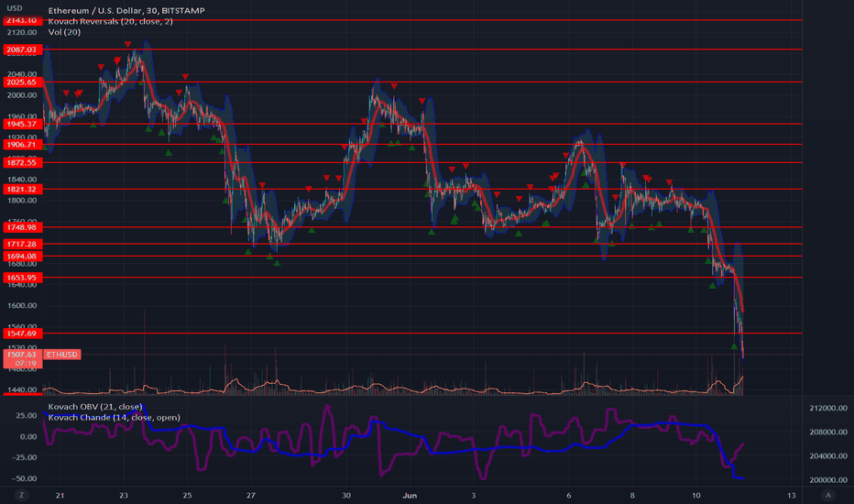The height and width of the screenshot is (504, 854).
Task: Click the 2143.10 horizontal level label
Action: (x=22, y=20)
